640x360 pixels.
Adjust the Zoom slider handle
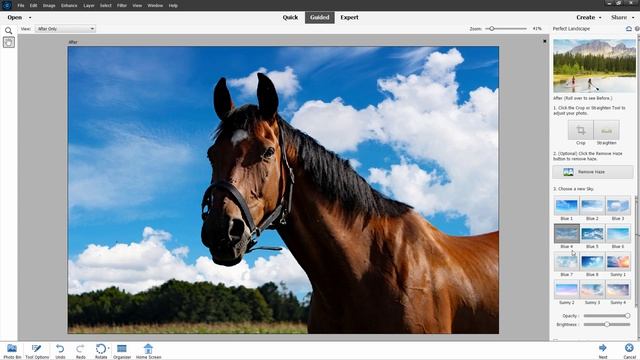(x=492, y=29)
